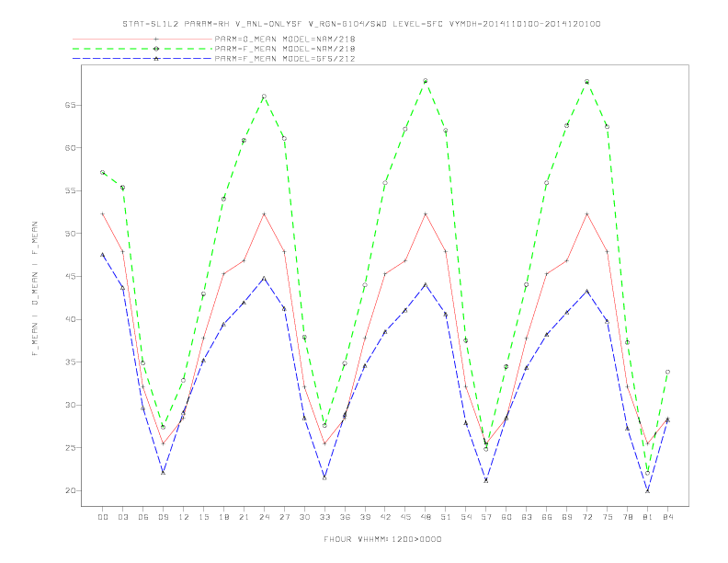Click x-axis tick label 69
The height and width of the screenshot is (563, 728).
tap(567, 517)
